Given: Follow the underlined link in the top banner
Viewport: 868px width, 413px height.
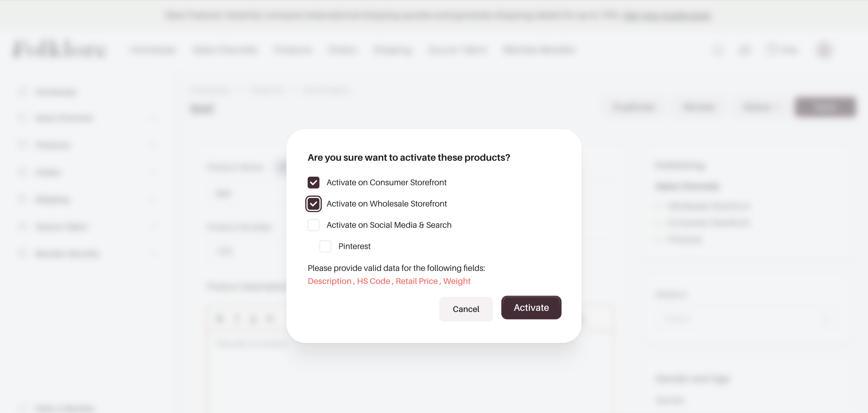Looking at the screenshot, I should (x=667, y=15).
